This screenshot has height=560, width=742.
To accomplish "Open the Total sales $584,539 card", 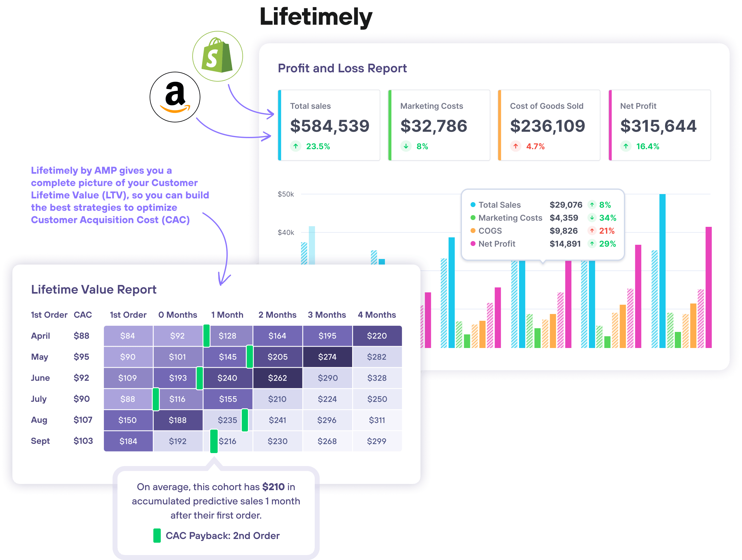I will point(329,125).
